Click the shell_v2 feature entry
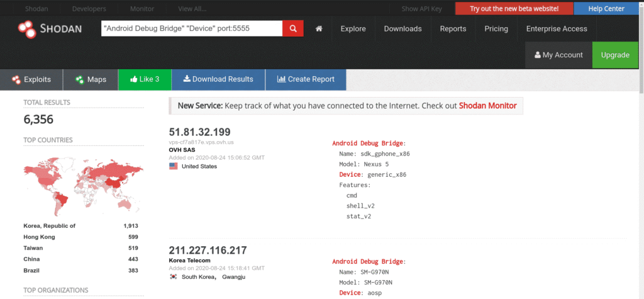This screenshot has width=644, height=299. (x=360, y=206)
